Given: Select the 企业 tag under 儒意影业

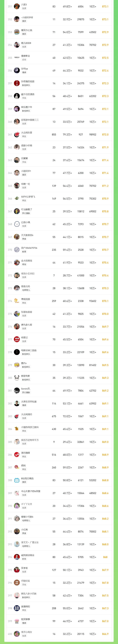Looking at the screenshot, I should [24, 59].
